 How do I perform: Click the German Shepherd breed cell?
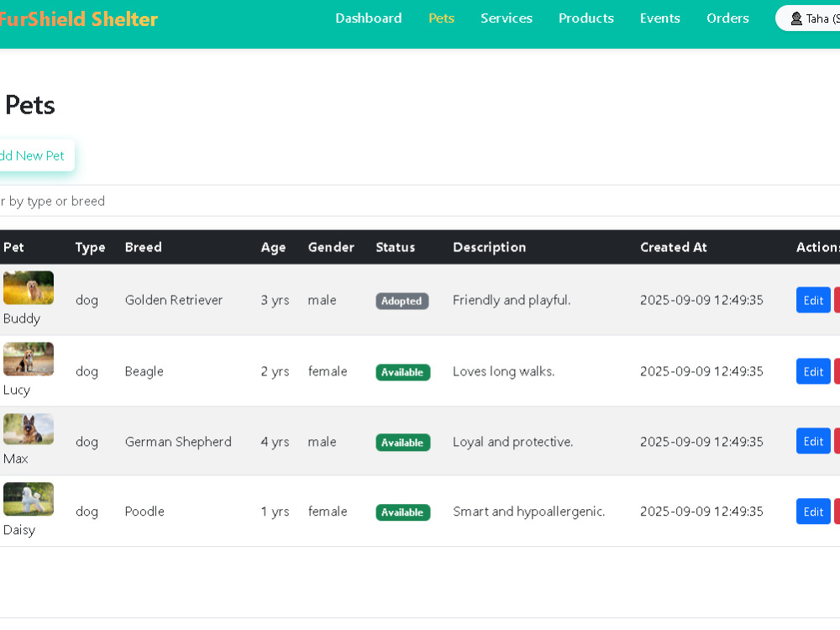coord(178,442)
